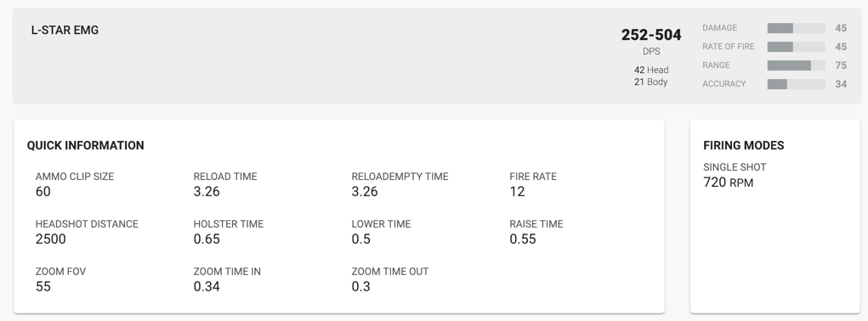The height and width of the screenshot is (321, 868).
Task: Select the ReloadEmpty Time field
Action: [400, 184]
